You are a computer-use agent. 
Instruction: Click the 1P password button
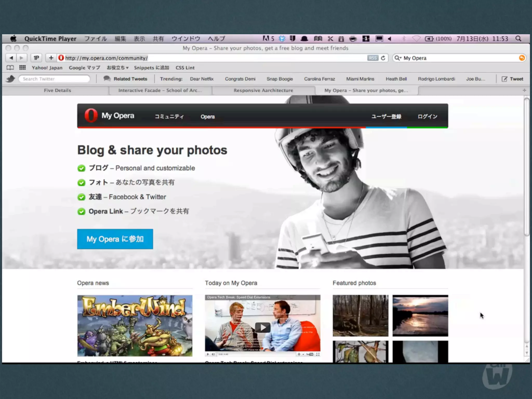tap(36, 58)
